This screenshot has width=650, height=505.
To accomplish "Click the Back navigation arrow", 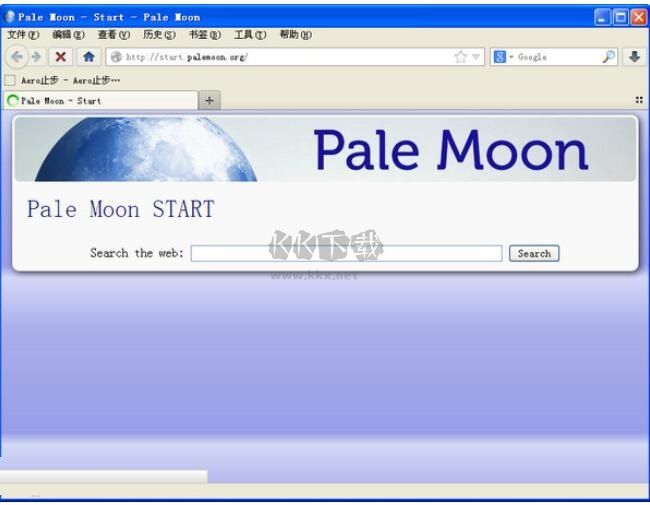I will pos(17,57).
